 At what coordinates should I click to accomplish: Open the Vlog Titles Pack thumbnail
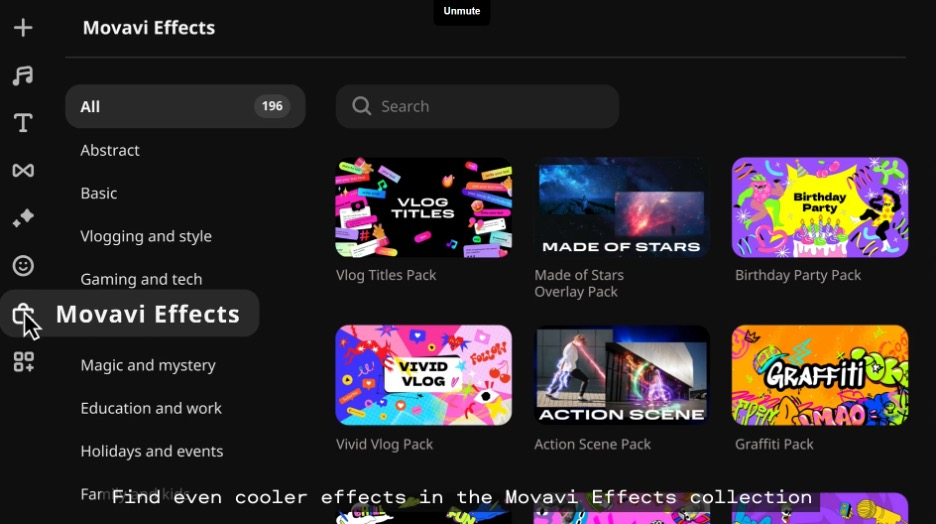point(423,208)
